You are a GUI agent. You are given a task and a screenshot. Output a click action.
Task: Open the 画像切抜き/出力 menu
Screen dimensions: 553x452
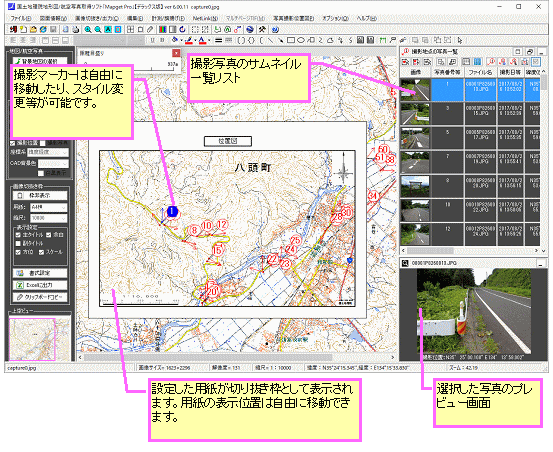[97, 18]
